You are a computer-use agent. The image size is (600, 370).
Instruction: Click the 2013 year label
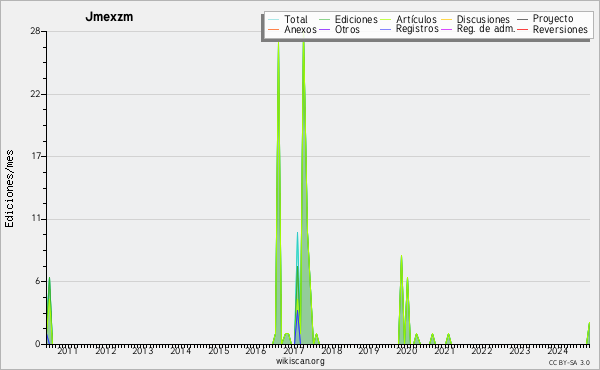(143, 350)
